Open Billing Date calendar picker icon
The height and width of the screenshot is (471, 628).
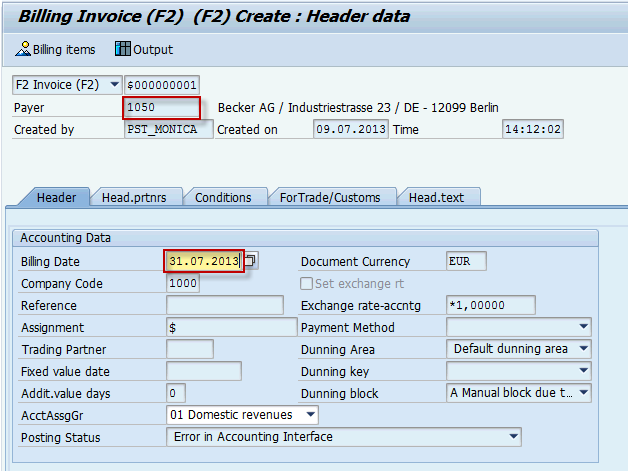click(250, 261)
